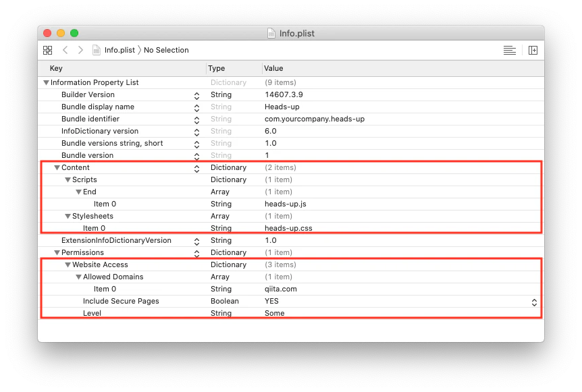The width and height of the screenshot is (582, 392).
Task: Click the Dictionary type of Website Access
Action: [x=228, y=264]
